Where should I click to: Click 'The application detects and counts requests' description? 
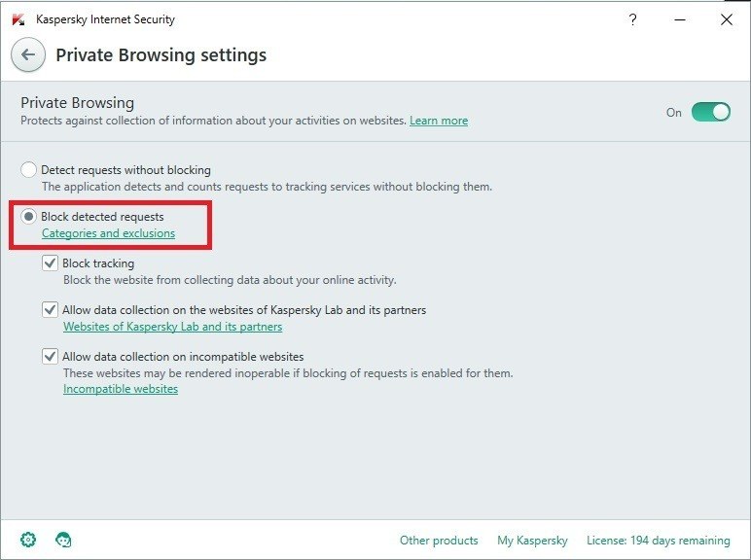click(x=267, y=187)
